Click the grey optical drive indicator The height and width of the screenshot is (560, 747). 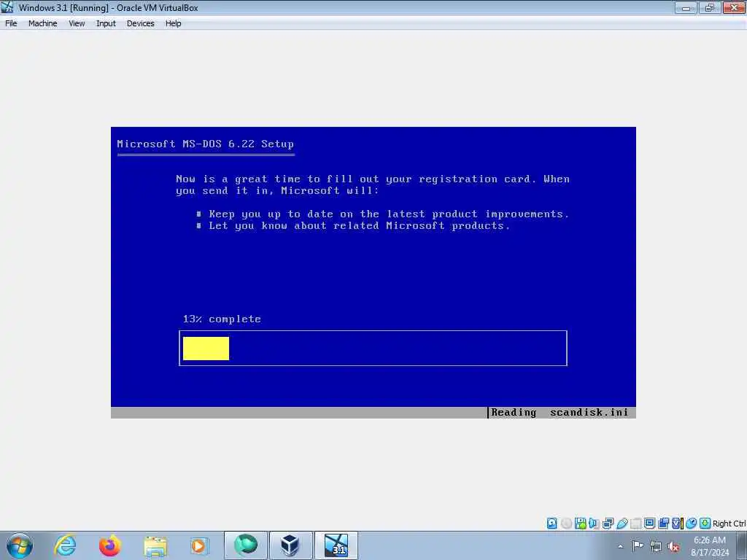click(x=566, y=524)
